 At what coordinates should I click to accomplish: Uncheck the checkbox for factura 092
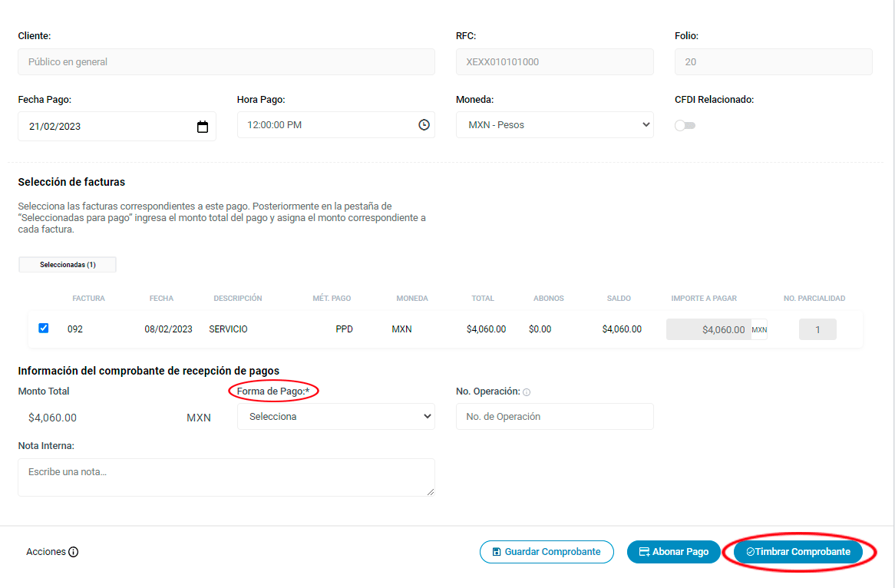pos(44,329)
